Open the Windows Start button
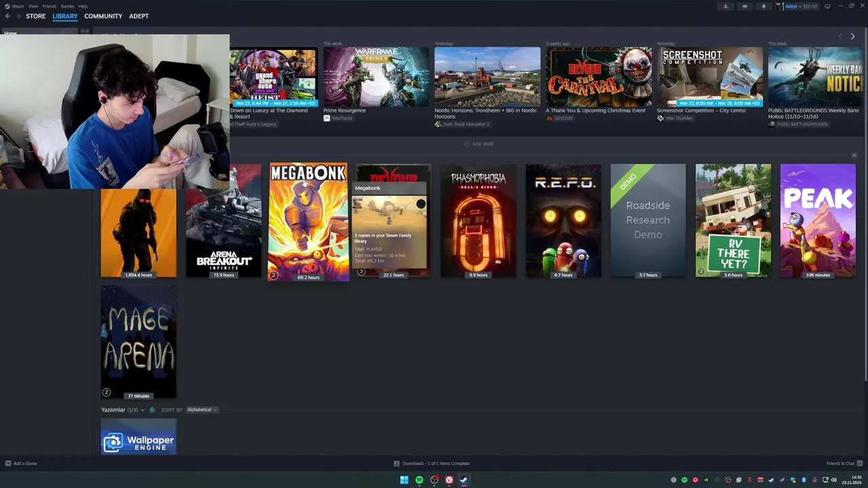Image resolution: width=868 pixels, height=488 pixels. [x=404, y=480]
